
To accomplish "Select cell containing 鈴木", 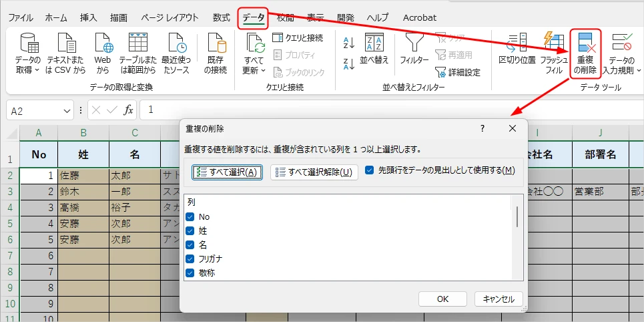I will (83, 192).
